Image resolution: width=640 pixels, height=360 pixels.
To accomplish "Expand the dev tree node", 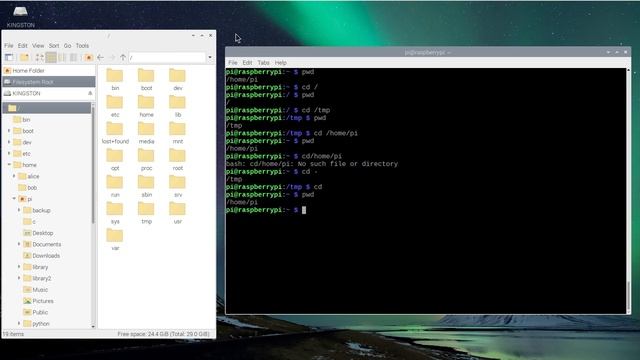I will (x=9, y=142).
